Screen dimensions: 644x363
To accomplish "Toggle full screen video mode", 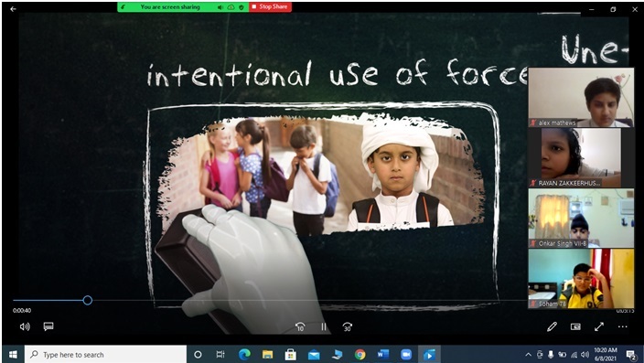I will click(x=599, y=326).
